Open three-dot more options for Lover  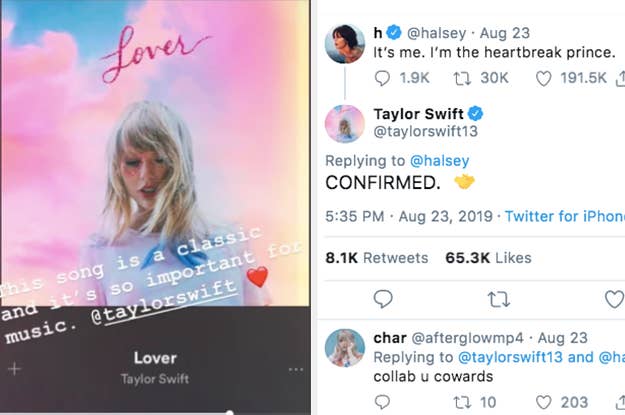[x=295, y=368]
